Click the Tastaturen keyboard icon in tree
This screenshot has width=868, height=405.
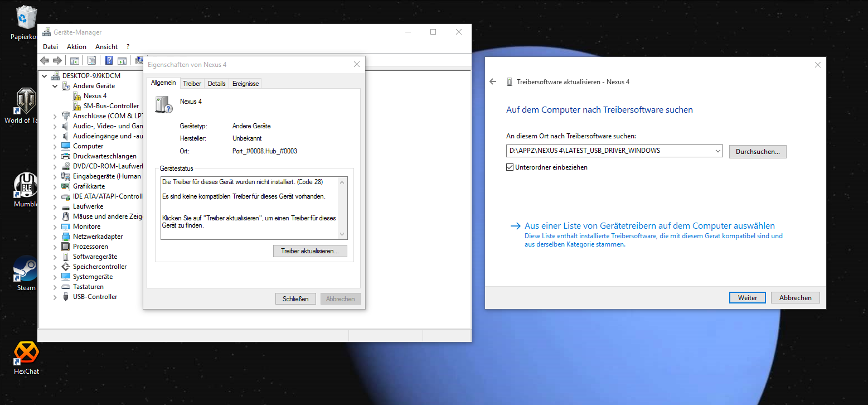coord(66,287)
